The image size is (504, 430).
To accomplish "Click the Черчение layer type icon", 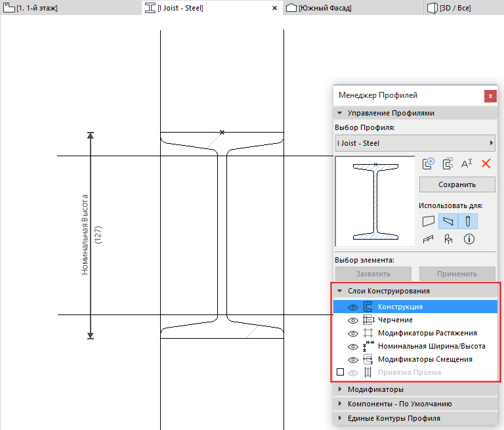I will point(368,320).
